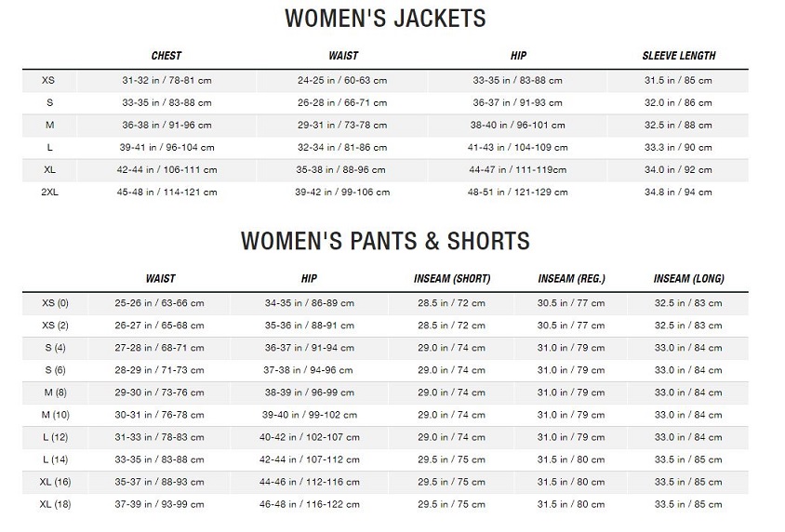Select sleeve length 31.5 in / 85 cm

678,81
